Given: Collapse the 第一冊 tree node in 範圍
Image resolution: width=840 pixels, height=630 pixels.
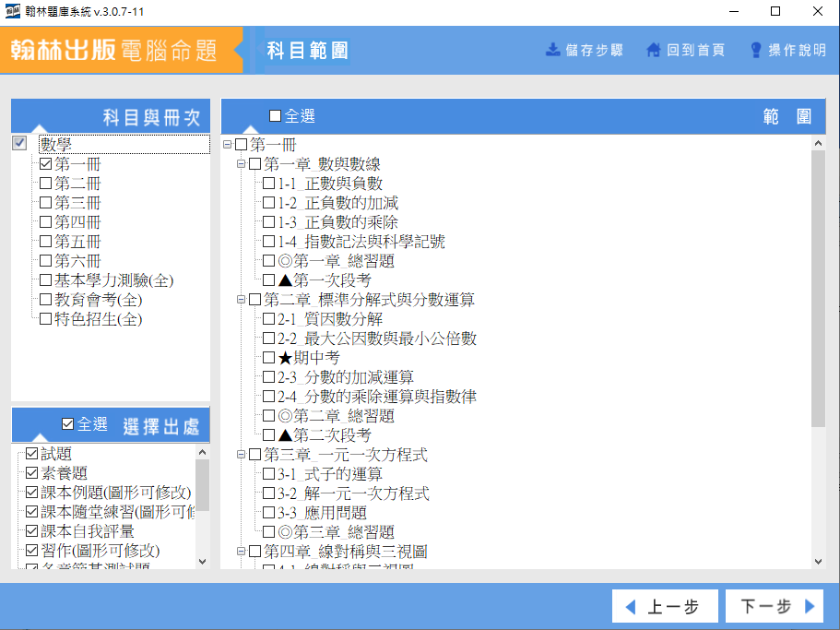Looking at the screenshot, I should (x=227, y=144).
